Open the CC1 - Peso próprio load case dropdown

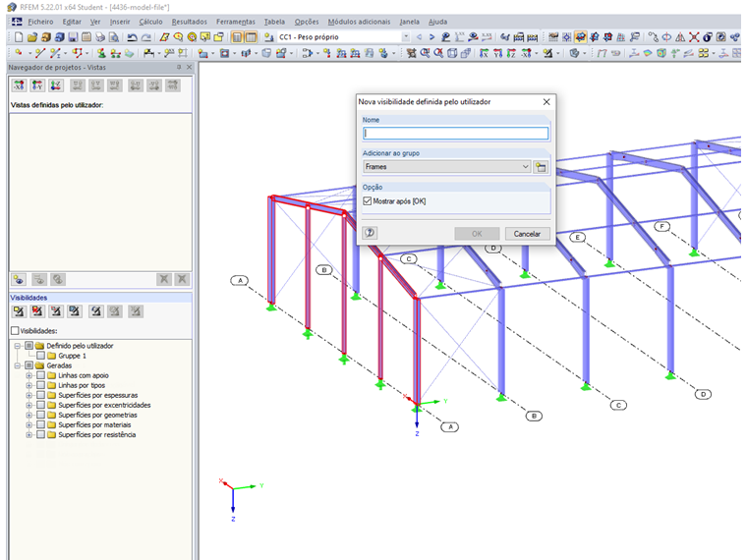(x=406, y=37)
